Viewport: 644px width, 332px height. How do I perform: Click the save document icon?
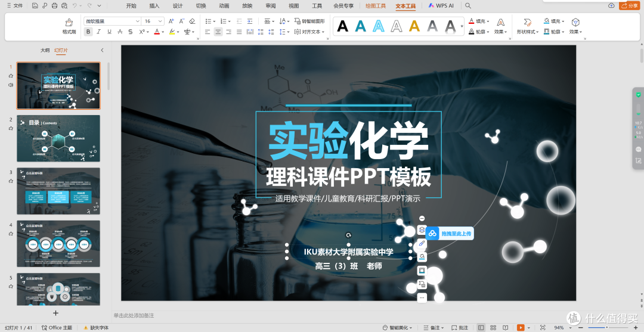(35, 6)
